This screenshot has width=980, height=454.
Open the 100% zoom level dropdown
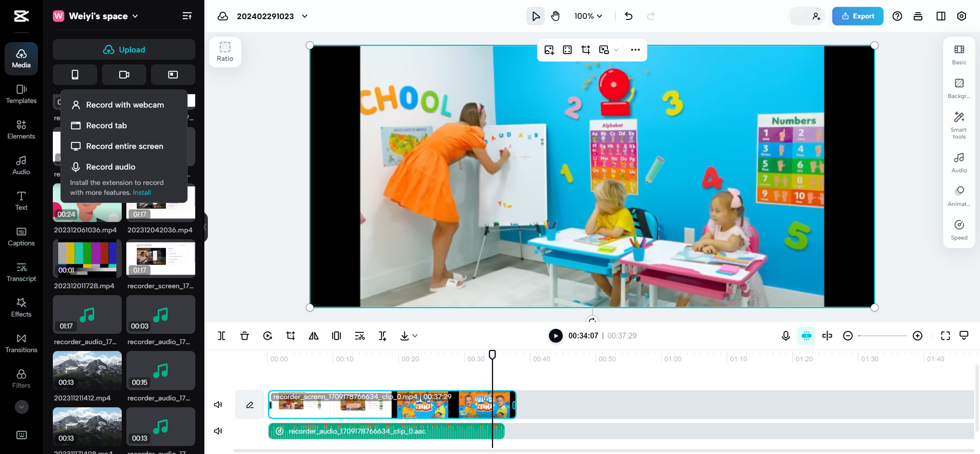pyautogui.click(x=588, y=16)
